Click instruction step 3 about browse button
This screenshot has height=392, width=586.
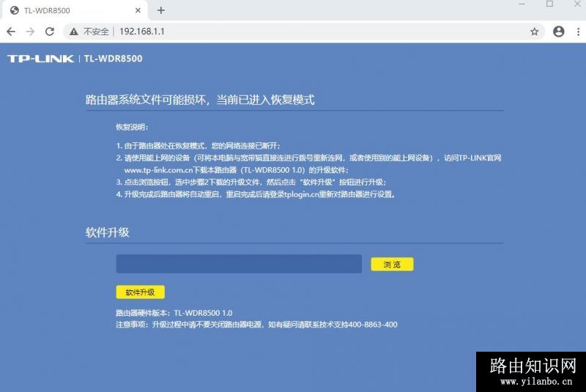pos(251,182)
